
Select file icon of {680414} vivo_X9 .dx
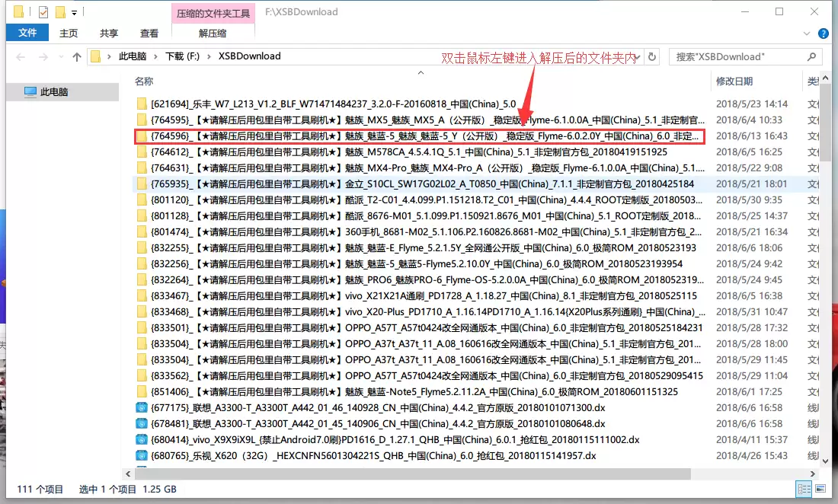tap(142, 440)
